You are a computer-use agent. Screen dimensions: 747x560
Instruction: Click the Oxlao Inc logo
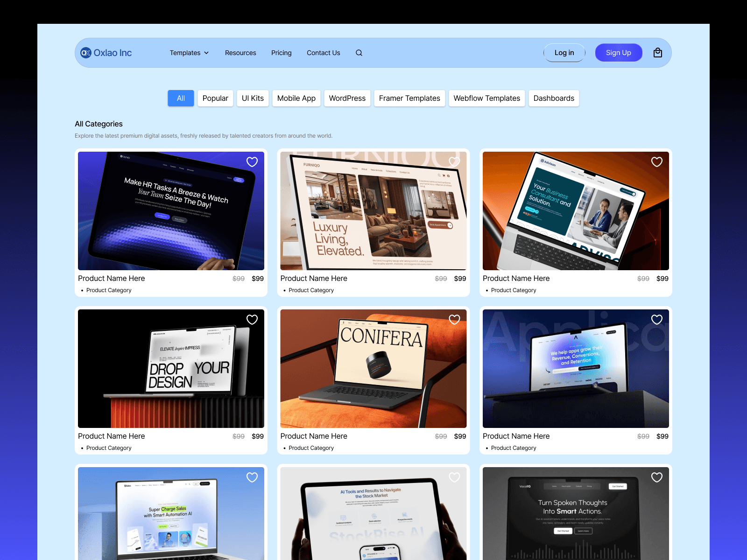tap(106, 53)
